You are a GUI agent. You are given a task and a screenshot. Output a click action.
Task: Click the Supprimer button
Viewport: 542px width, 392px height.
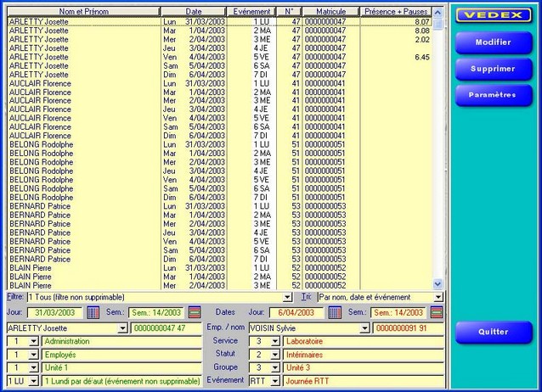pos(494,69)
